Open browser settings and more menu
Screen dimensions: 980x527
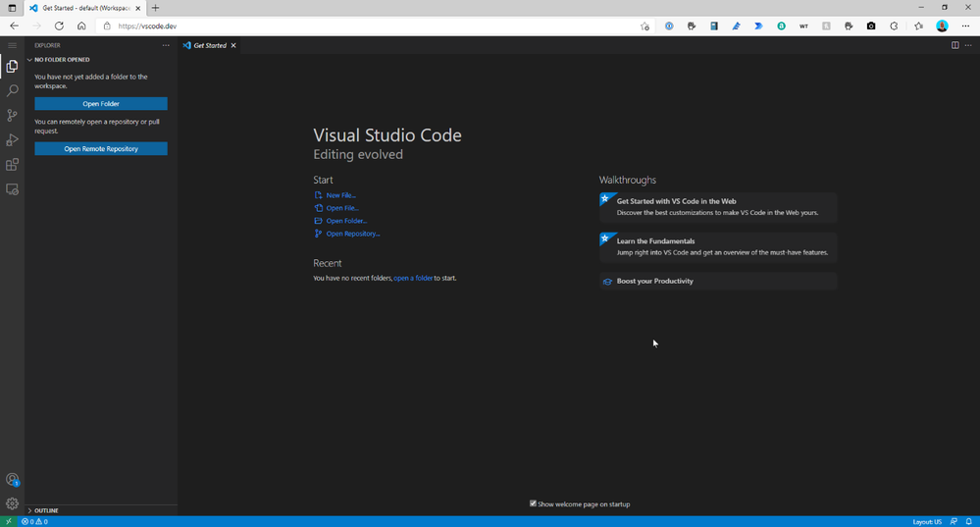(x=965, y=26)
